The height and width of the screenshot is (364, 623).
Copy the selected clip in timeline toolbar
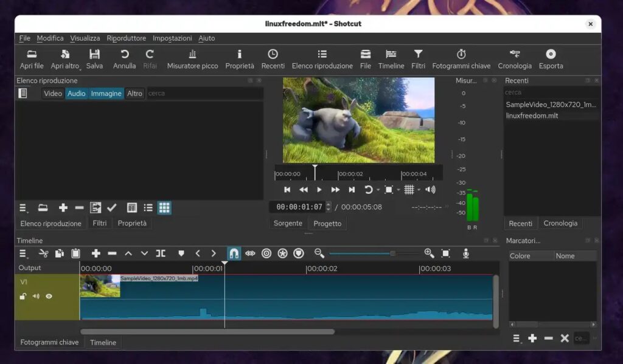click(x=60, y=253)
